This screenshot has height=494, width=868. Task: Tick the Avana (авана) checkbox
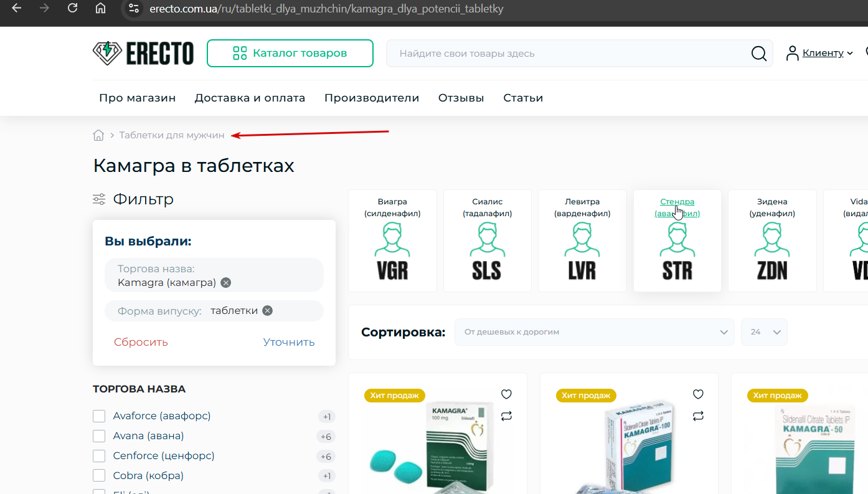tap(99, 436)
